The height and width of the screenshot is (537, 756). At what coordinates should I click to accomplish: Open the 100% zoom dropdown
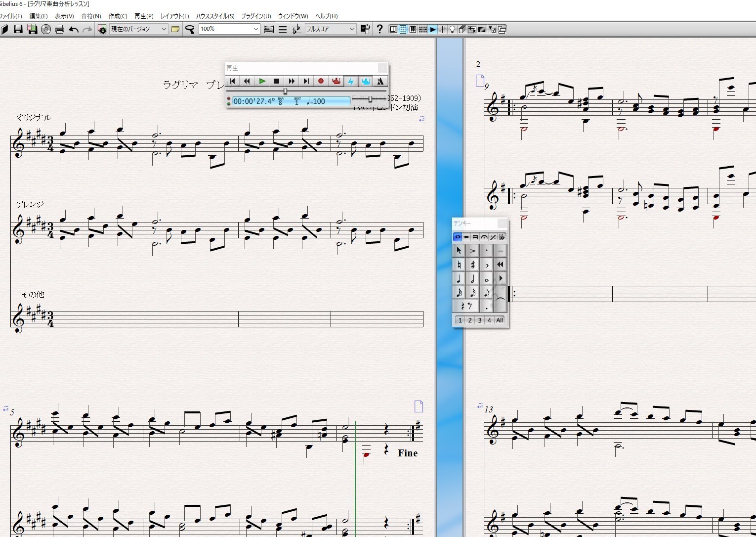point(229,29)
